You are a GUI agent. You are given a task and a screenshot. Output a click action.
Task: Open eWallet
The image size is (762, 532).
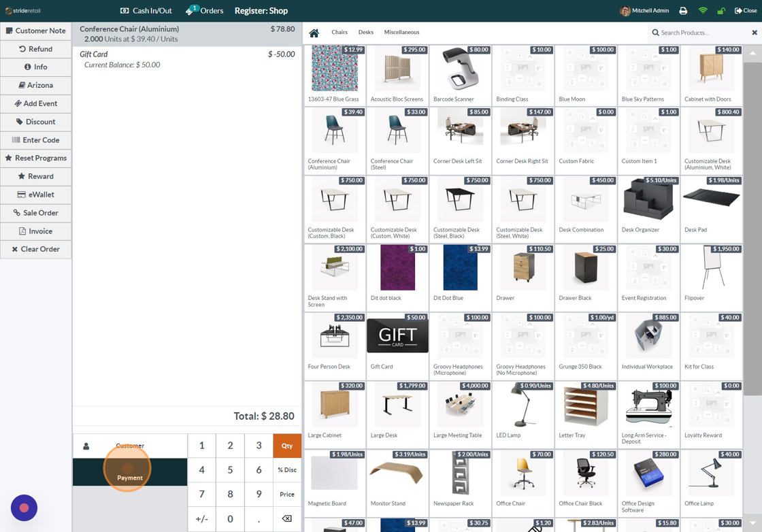[x=35, y=195]
